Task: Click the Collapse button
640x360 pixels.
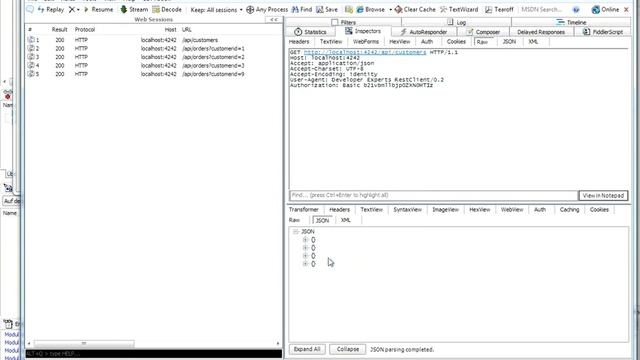Action: point(348,349)
